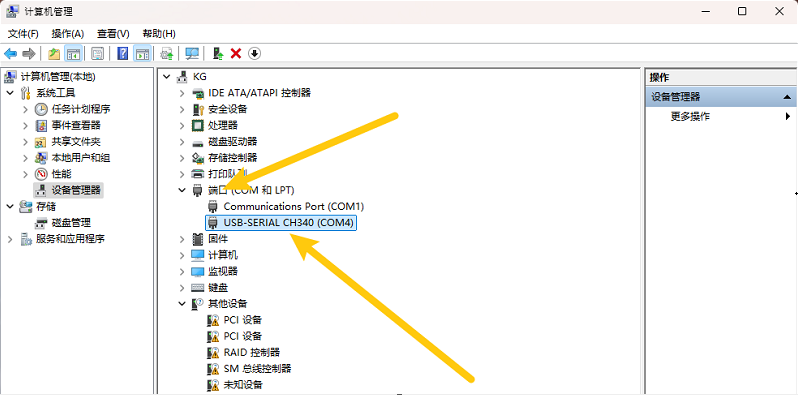
Task: Open the 文件(F) menu
Action: (x=23, y=34)
